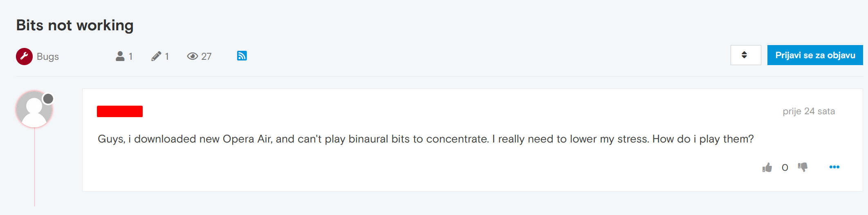Click the posters count user icon
The height and width of the screenshot is (215, 868).
pyautogui.click(x=120, y=56)
